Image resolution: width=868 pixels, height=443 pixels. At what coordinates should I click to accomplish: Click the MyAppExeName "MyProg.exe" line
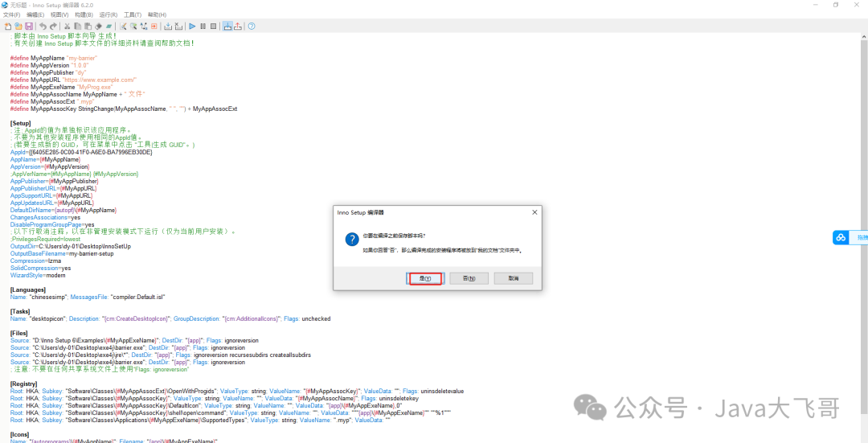click(x=61, y=87)
